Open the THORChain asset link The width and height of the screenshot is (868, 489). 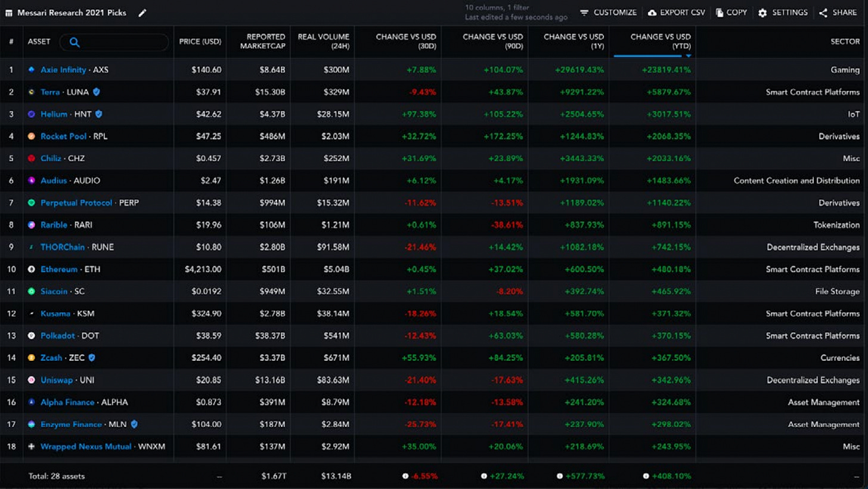[x=63, y=247]
